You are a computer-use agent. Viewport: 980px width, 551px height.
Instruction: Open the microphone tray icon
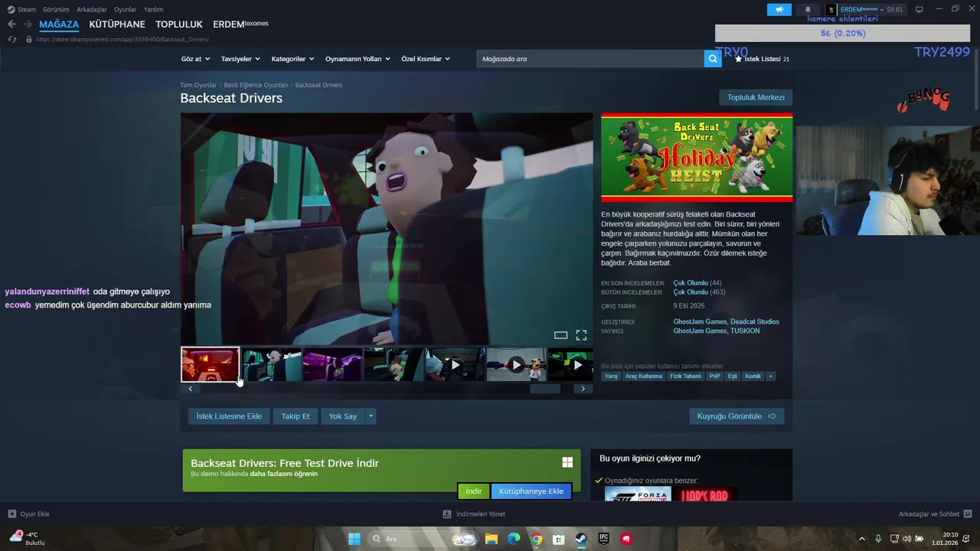tap(878, 539)
